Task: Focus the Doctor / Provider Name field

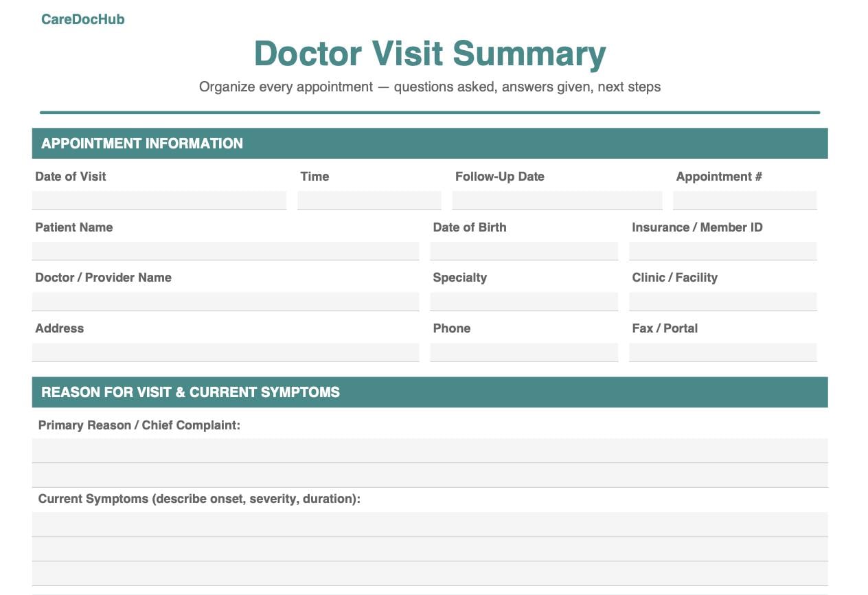Action: pos(225,302)
